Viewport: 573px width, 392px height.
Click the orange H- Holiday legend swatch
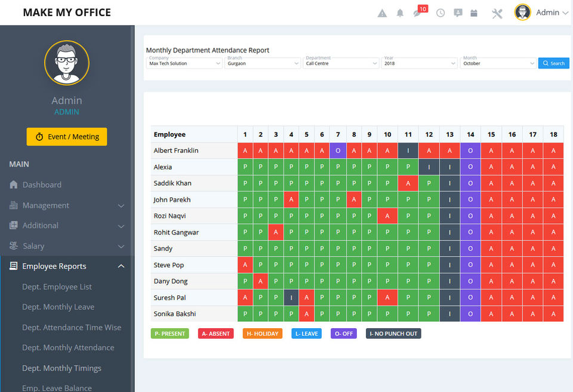coord(262,334)
